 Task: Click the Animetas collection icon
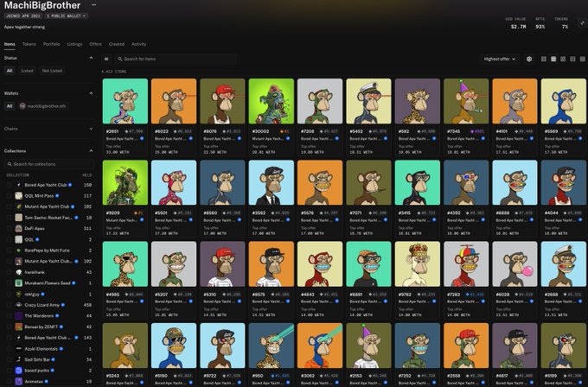19,381
